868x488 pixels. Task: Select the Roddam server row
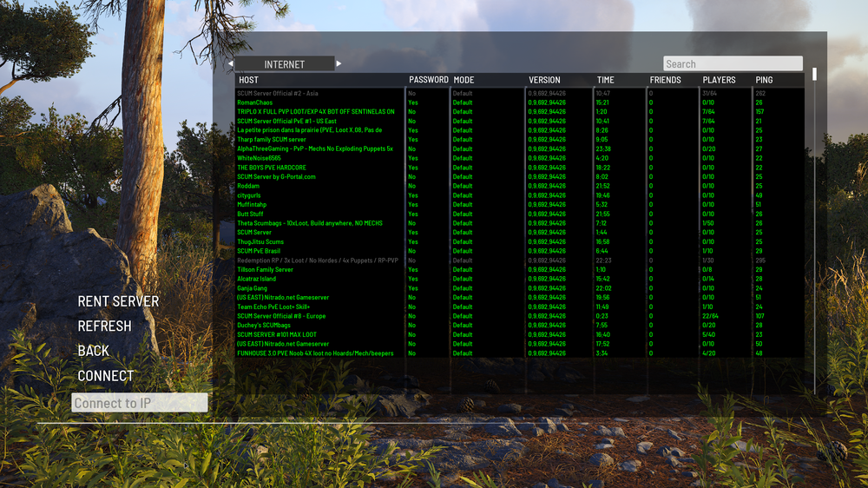pos(519,186)
